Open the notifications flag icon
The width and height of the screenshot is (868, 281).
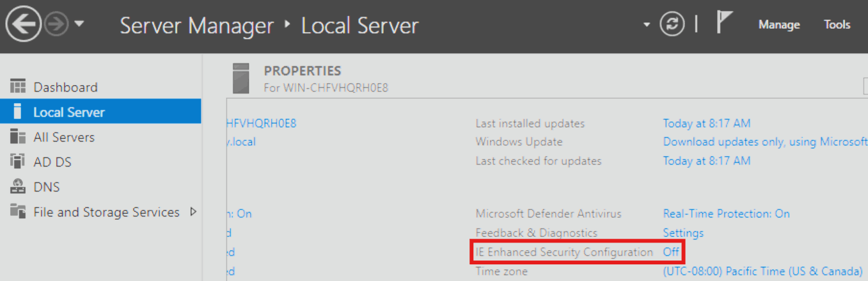pyautogui.click(x=723, y=24)
